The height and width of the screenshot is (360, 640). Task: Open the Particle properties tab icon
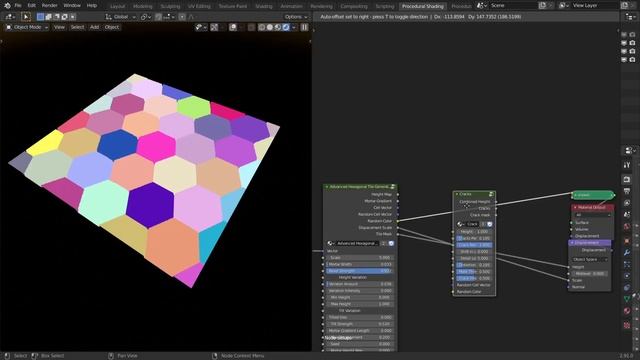coord(627,264)
